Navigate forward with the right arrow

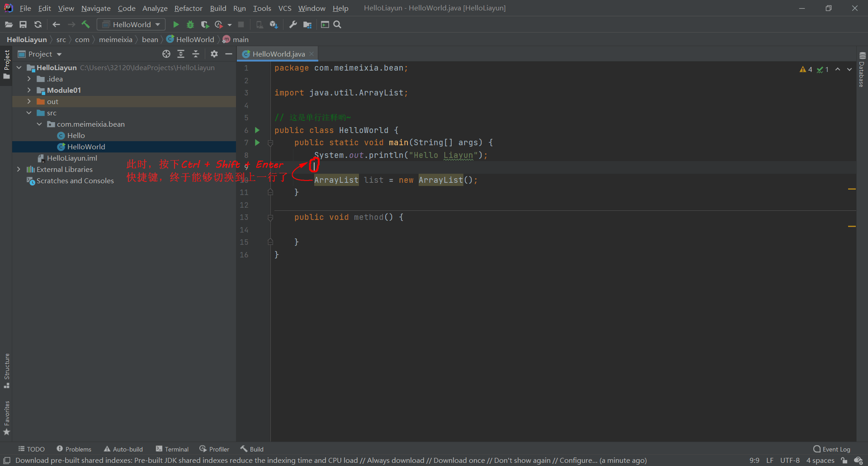[x=71, y=24]
